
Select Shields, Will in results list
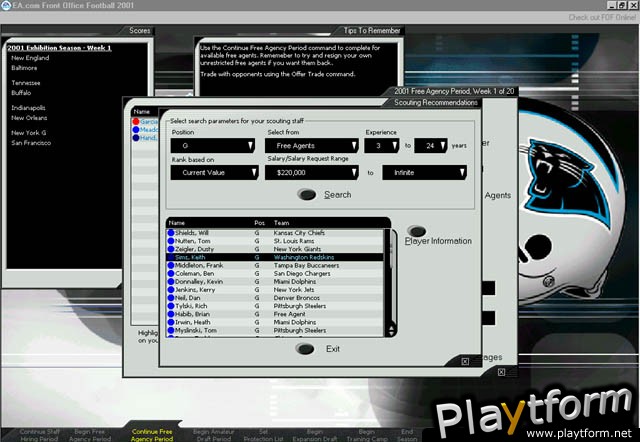[276, 233]
